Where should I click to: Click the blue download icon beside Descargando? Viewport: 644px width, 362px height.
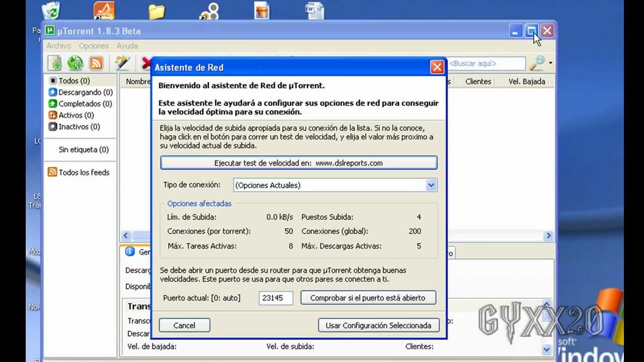coord(52,92)
